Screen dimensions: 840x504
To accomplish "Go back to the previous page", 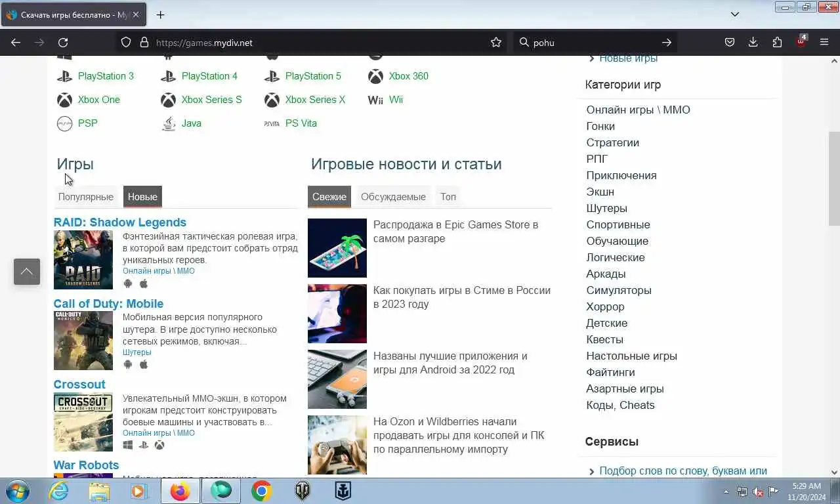I will [16, 43].
